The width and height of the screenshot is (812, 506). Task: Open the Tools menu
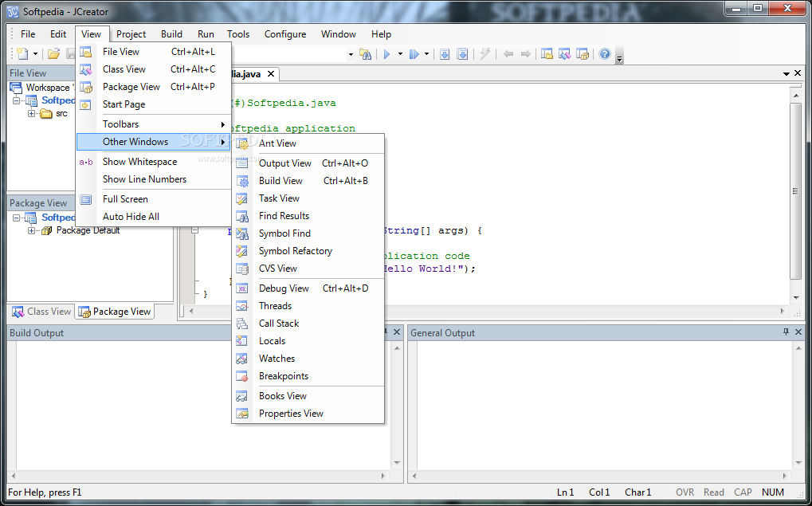(238, 34)
